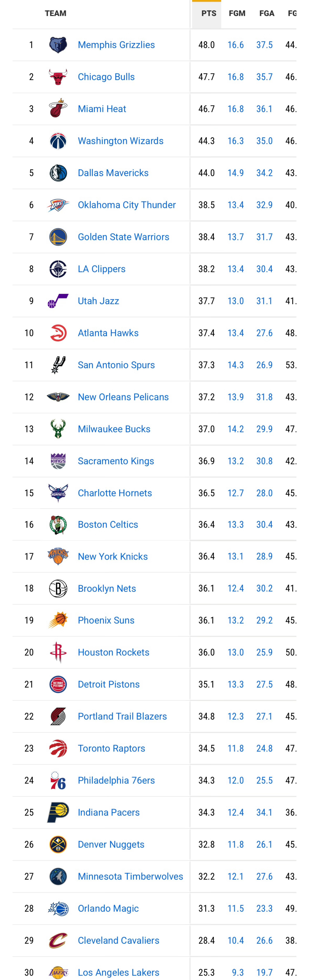
Task: Click the Memphis Grizzlies team logo
Action: 58,45
